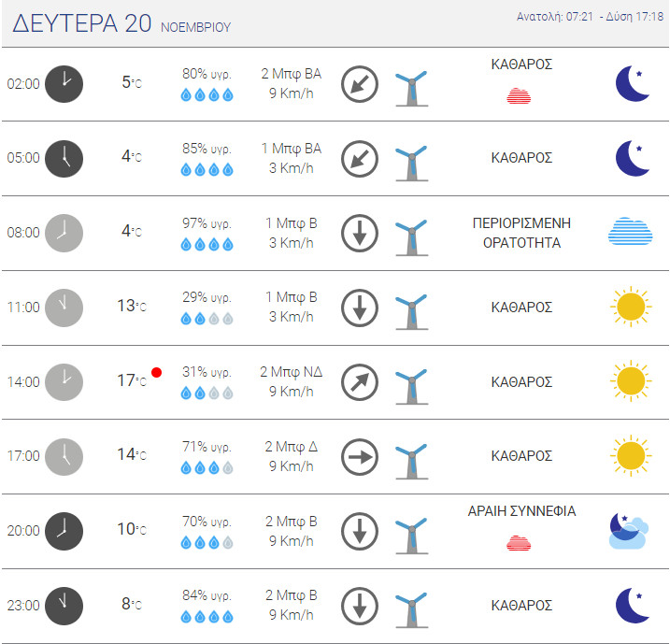
Task: Click the fog icon at 08:00
Action: coord(631,231)
